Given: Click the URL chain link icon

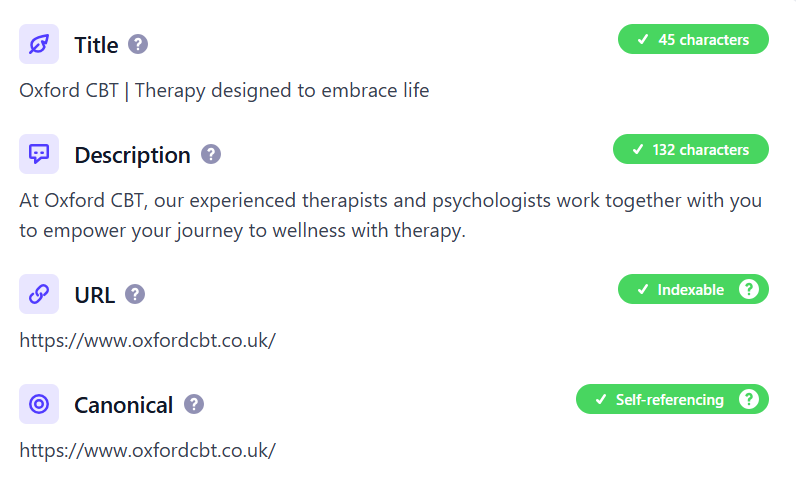Looking at the screenshot, I should coord(39,295).
